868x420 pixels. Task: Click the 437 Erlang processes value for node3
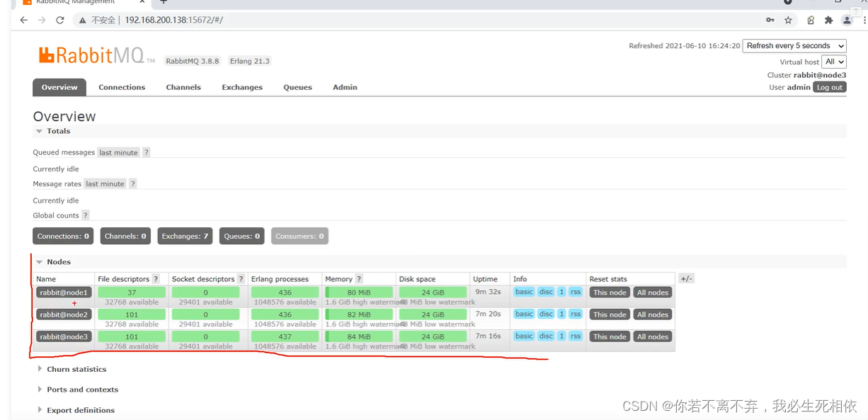pos(285,336)
